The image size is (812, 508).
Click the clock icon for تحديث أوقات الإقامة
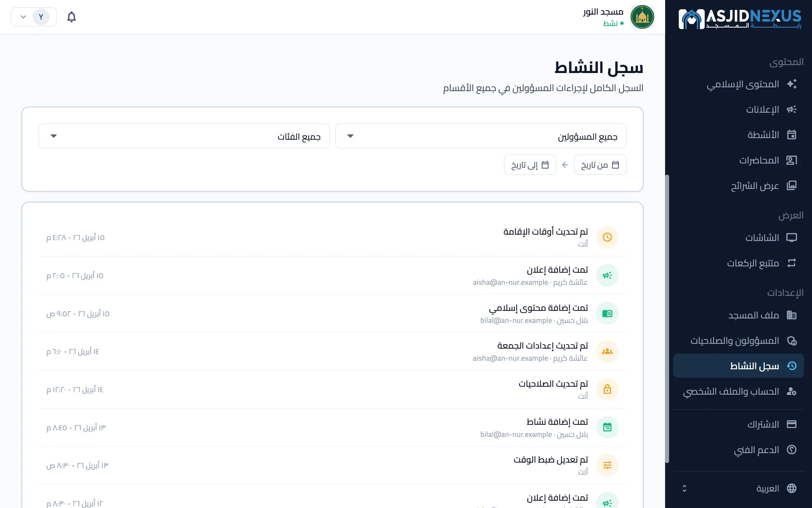(x=607, y=237)
